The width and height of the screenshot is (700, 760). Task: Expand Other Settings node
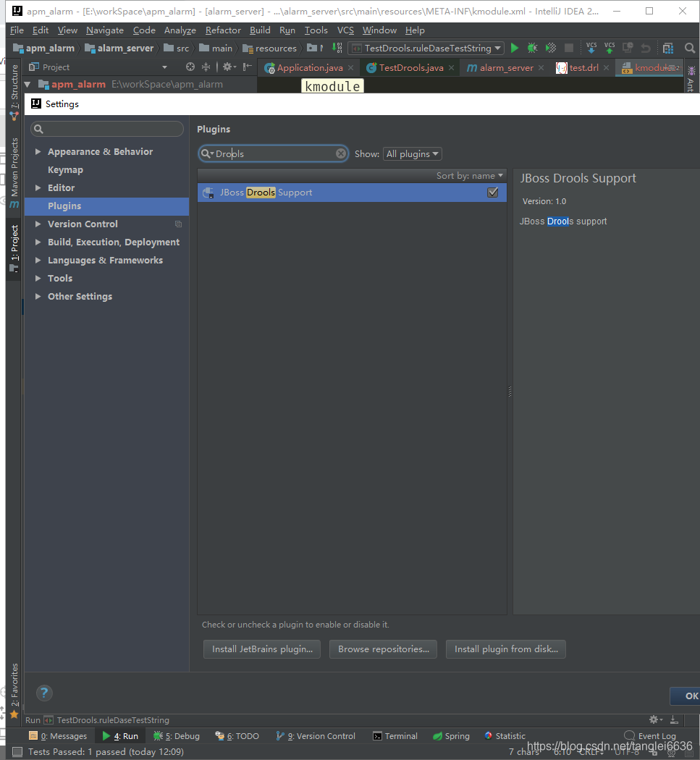coord(38,296)
